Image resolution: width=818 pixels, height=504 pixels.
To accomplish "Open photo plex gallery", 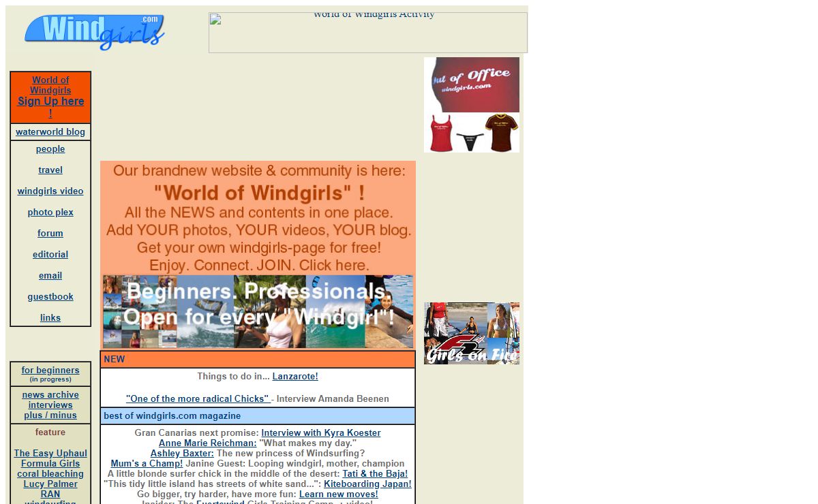I will click(50, 212).
